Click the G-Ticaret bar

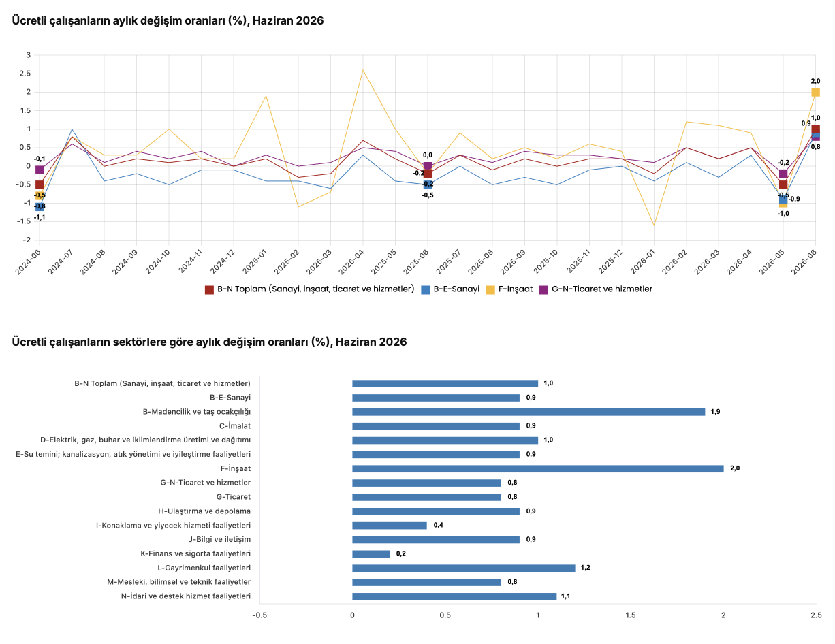[426, 497]
